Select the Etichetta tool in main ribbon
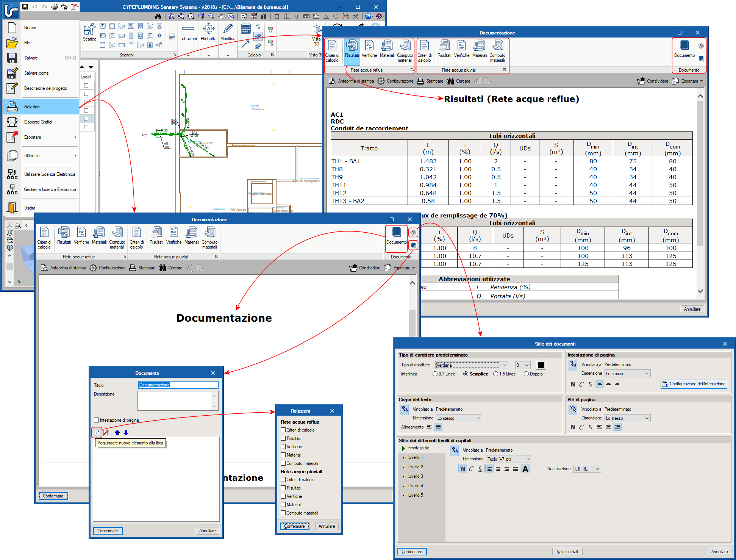Image resolution: width=736 pixels, height=560 pixels. [x=208, y=33]
